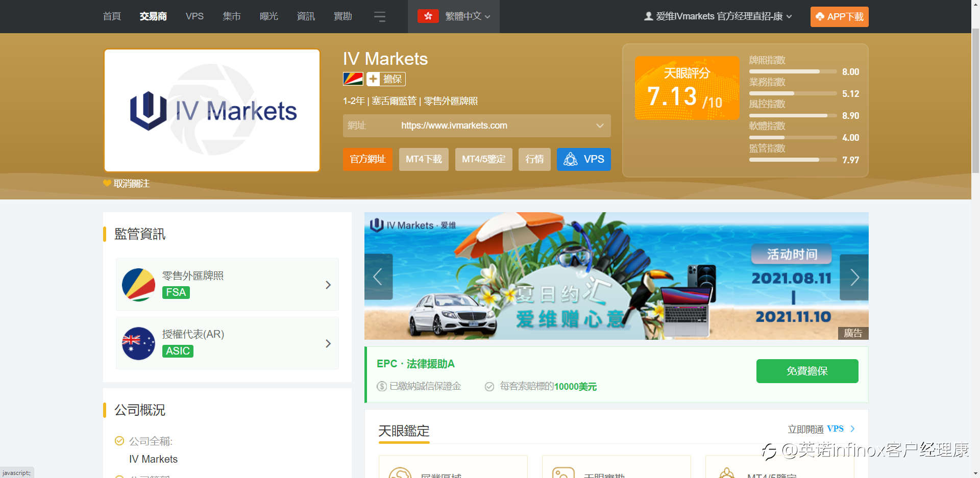This screenshot has width=980, height=478.
Task: Open 集市 in the navbar
Action: 232,16
